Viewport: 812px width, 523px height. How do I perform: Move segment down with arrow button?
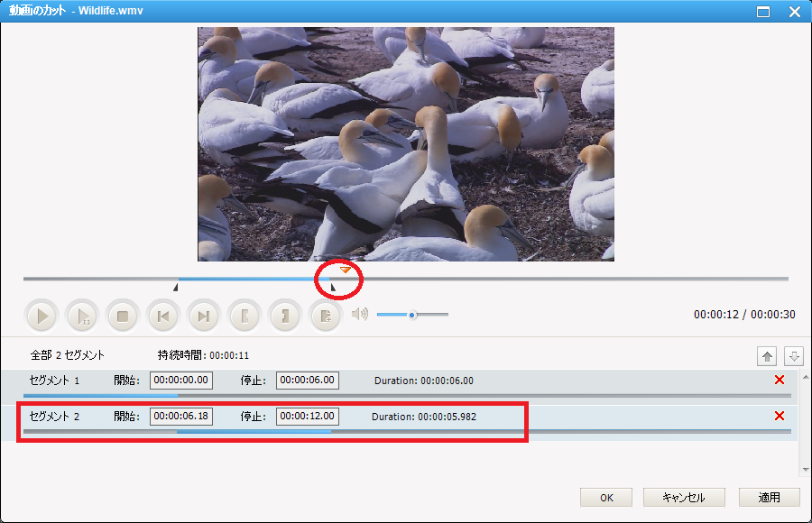click(793, 356)
